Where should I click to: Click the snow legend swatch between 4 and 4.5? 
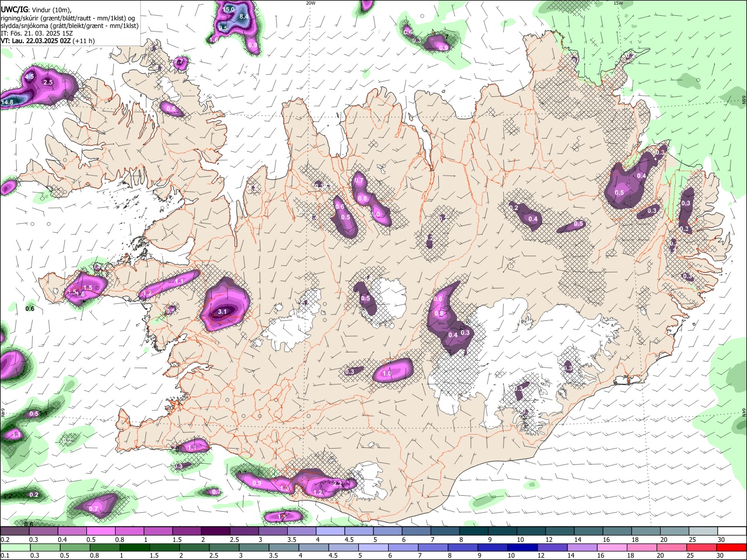coord(330,531)
